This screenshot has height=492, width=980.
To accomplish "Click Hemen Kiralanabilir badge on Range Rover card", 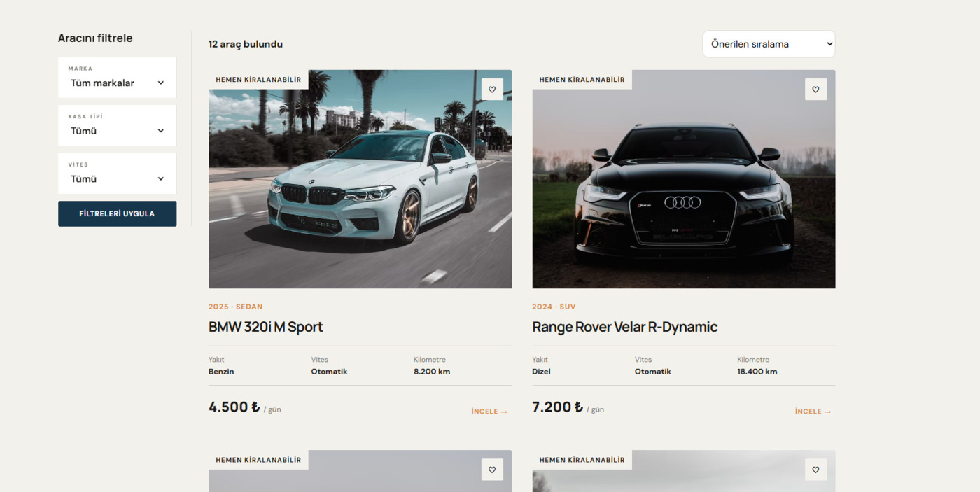I will click(582, 80).
